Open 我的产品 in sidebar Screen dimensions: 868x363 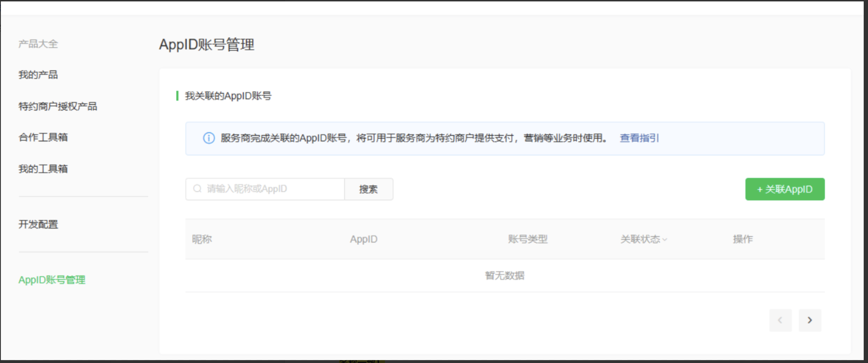point(38,75)
